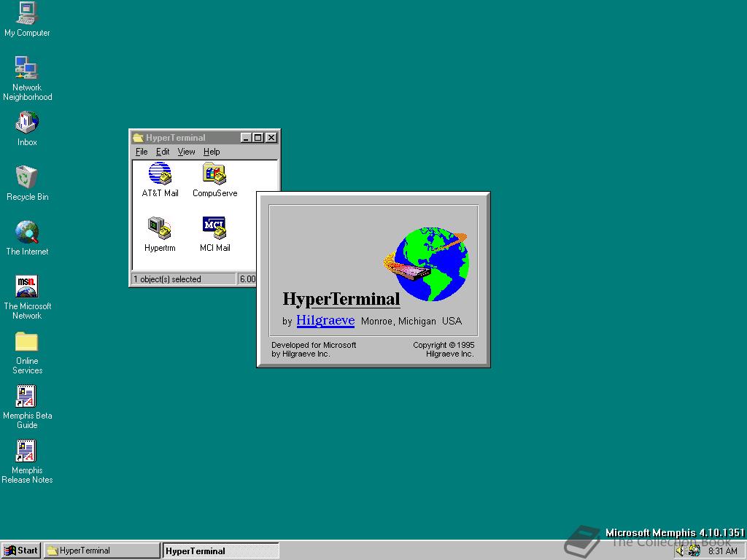Select the Recycle Bin icon

tap(27, 178)
